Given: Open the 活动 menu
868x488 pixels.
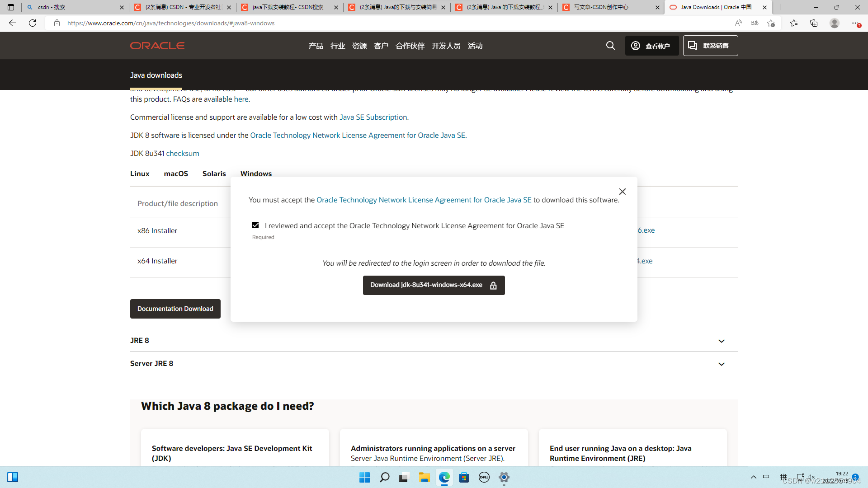Looking at the screenshot, I should 475,46.
